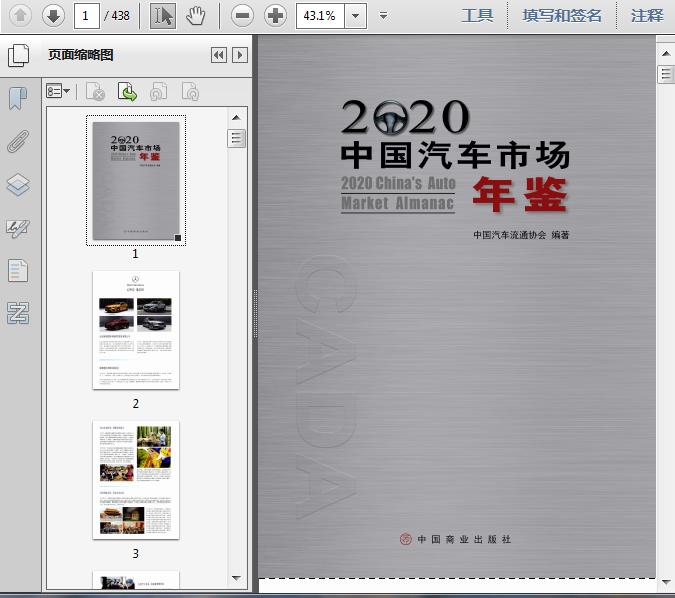675x598 pixels.
Task: Click the 43.1% zoom value field
Action: click(x=320, y=16)
